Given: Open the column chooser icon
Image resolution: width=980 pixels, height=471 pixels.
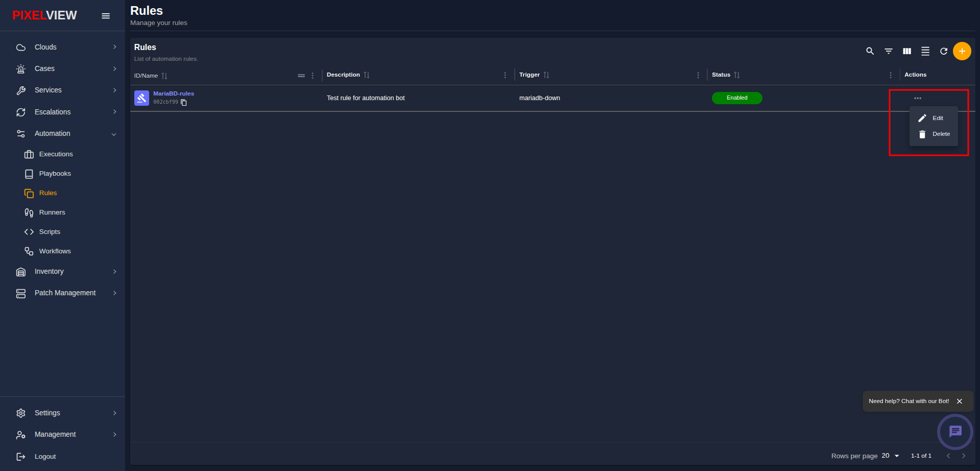Looking at the screenshot, I should coord(907,51).
